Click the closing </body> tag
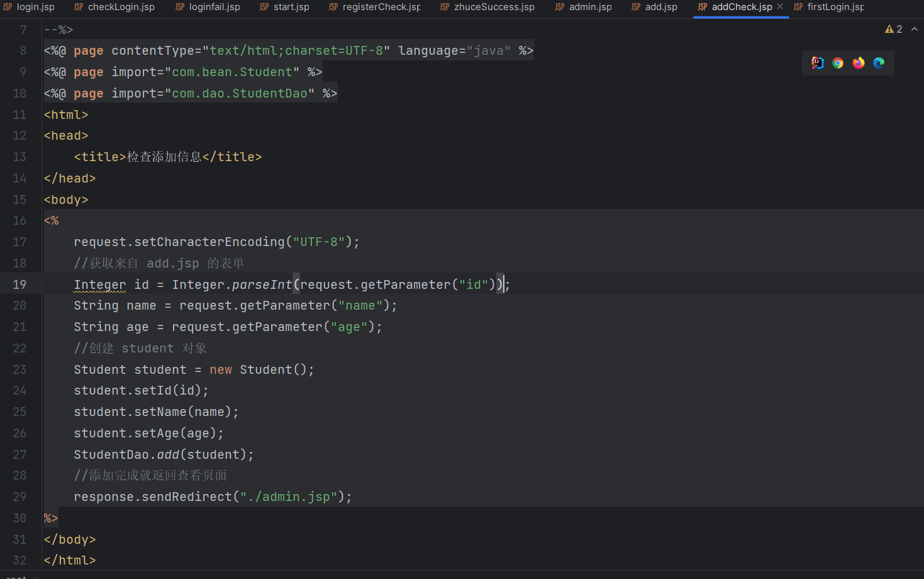924x579 pixels. click(x=70, y=539)
